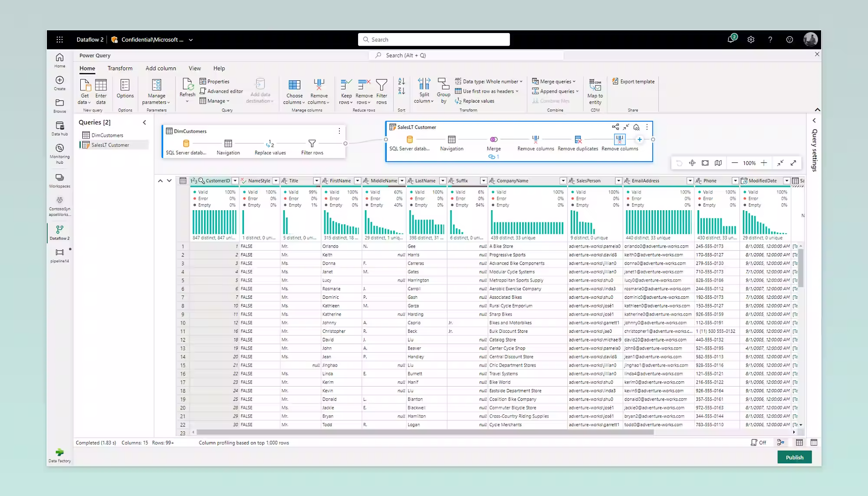Open query Properties
Viewport: 868px width, 496px height.
(x=214, y=81)
